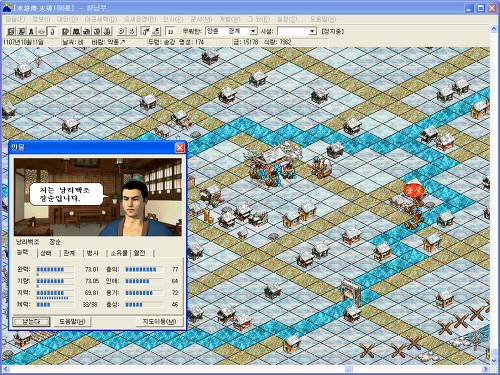This screenshot has width=500, height=375.
Task: Open the 파일(F) menu
Action: click(15, 19)
